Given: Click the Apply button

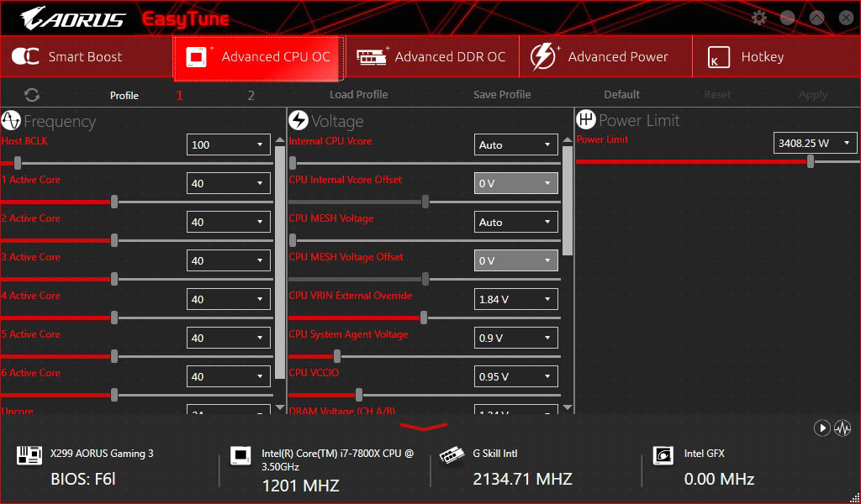Looking at the screenshot, I should pyautogui.click(x=813, y=94).
